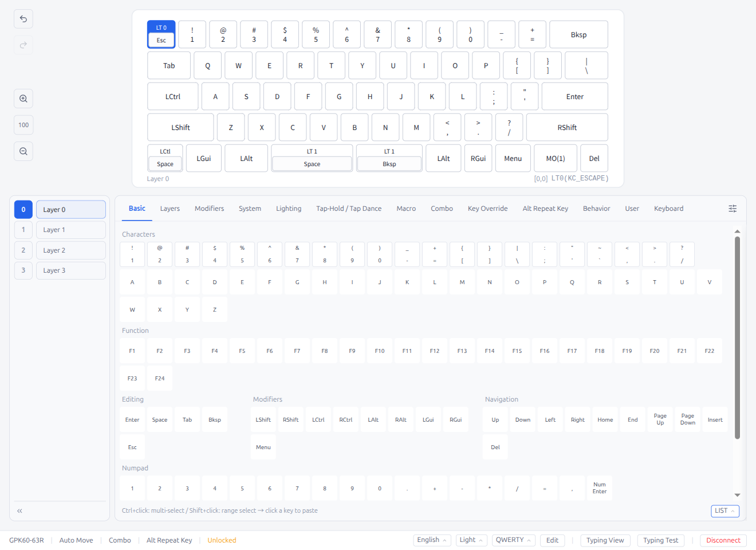Pick the LShift keycode under Modifiers

[263, 419]
